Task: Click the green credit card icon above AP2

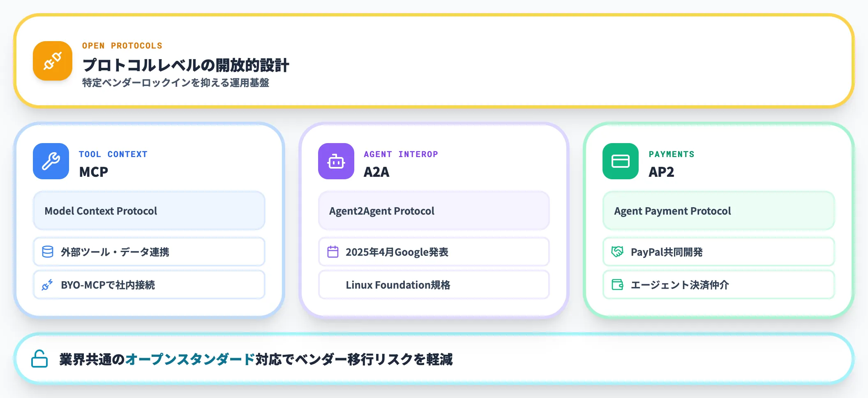Action: [620, 161]
